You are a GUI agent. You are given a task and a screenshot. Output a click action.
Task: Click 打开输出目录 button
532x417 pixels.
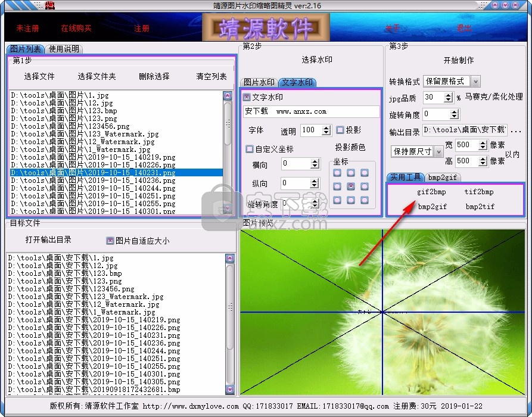point(48,240)
